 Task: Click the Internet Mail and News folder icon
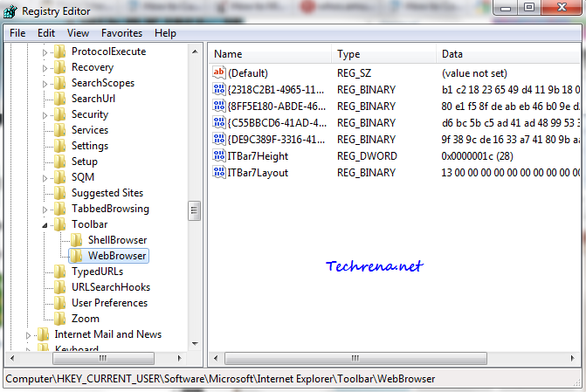(43, 334)
